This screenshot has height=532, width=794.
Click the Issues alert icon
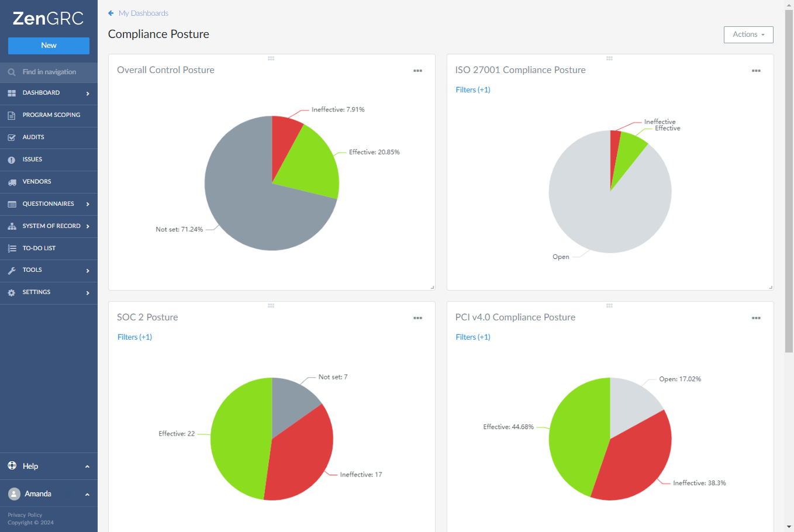(x=12, y=160)
